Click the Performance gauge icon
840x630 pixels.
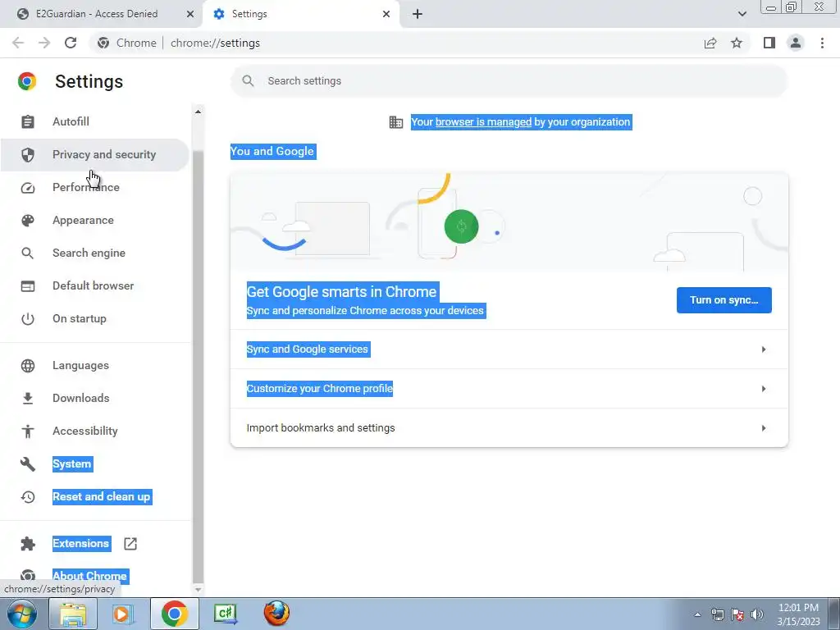click(27, 188)
